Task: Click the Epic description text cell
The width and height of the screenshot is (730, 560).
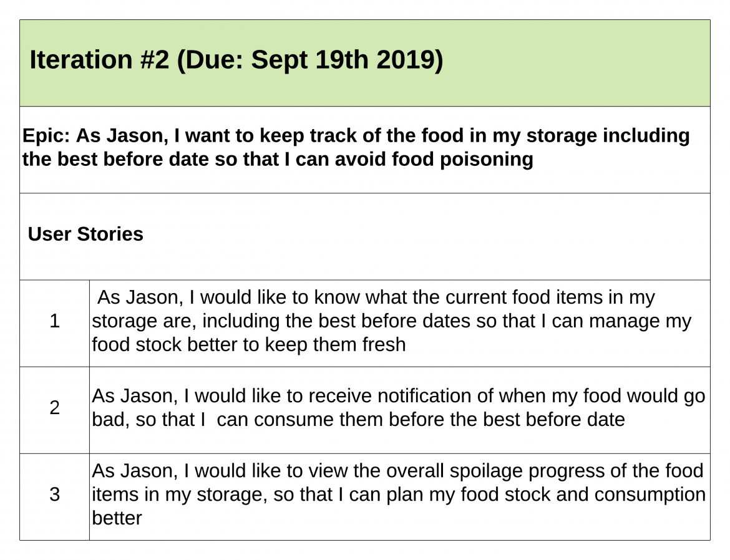Action: pos(365,150)
